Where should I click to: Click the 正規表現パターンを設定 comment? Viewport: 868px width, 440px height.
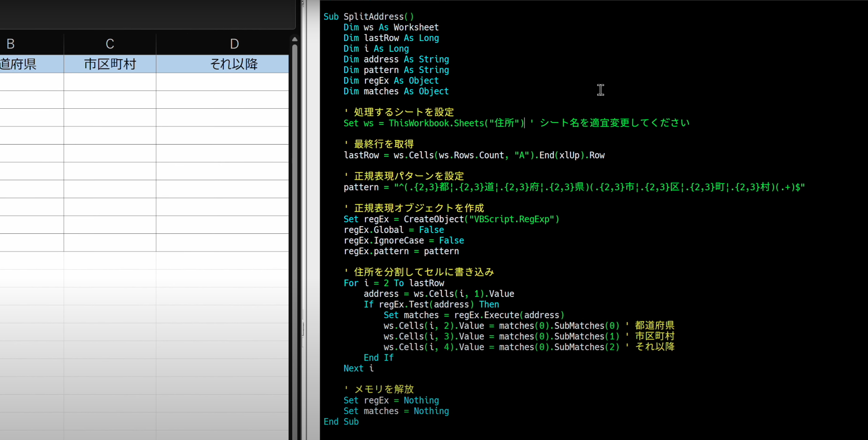coord(404,176)
